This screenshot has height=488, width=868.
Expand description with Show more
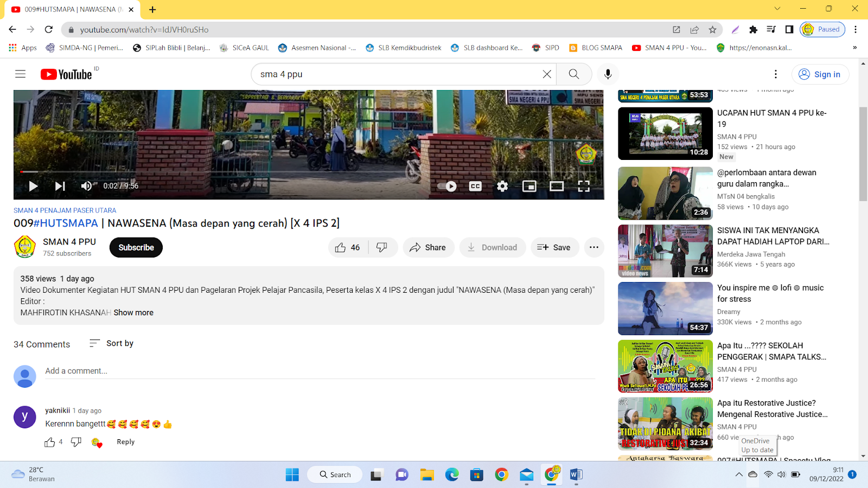[133, 312]
